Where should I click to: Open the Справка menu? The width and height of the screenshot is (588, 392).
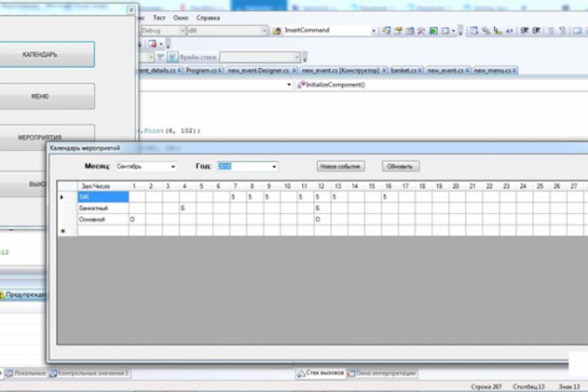208,18
